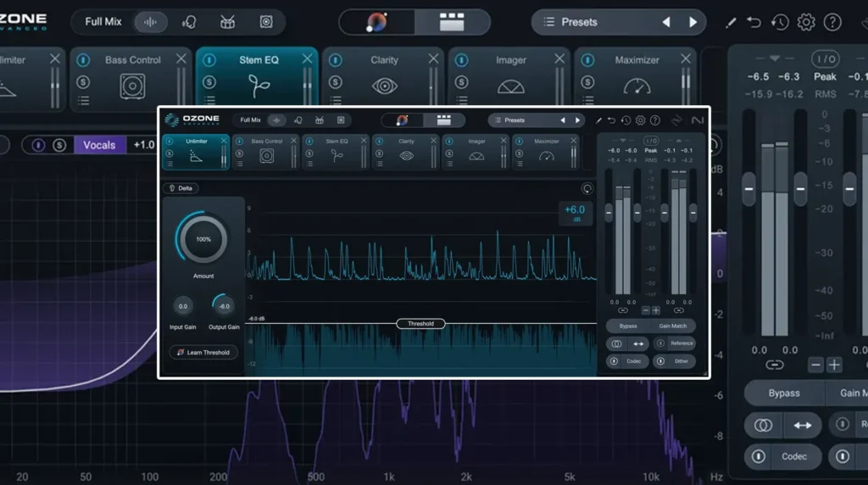
Task: Select Full Mix in background window
Action: 103,22
